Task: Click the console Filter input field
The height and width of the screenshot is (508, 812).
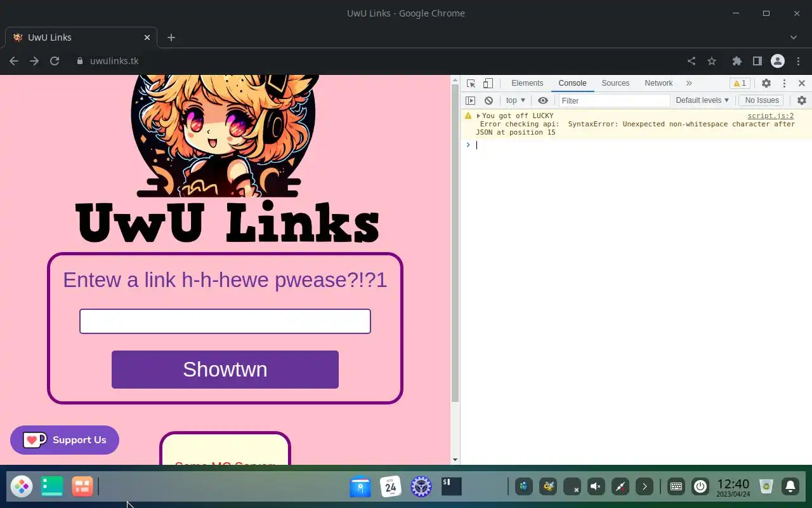Action: click(x=613, y=100)
